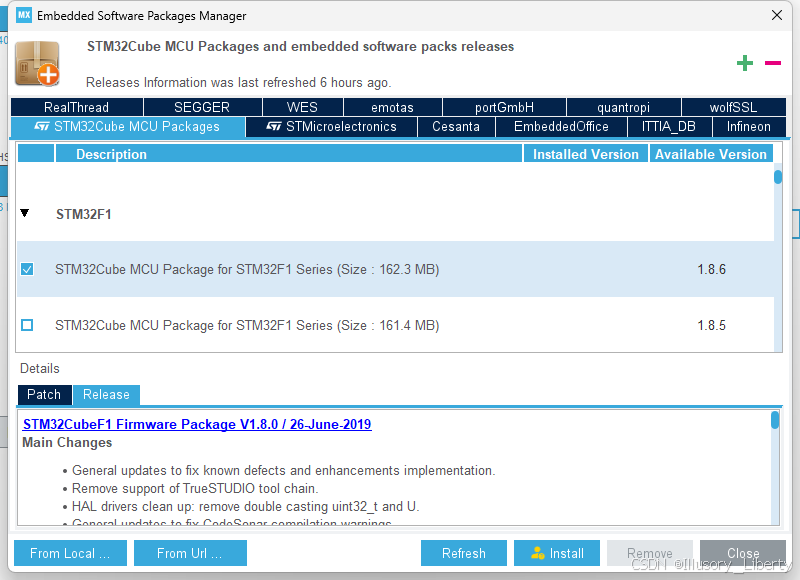Switch to the Release details tab

[x=106, y=395]
